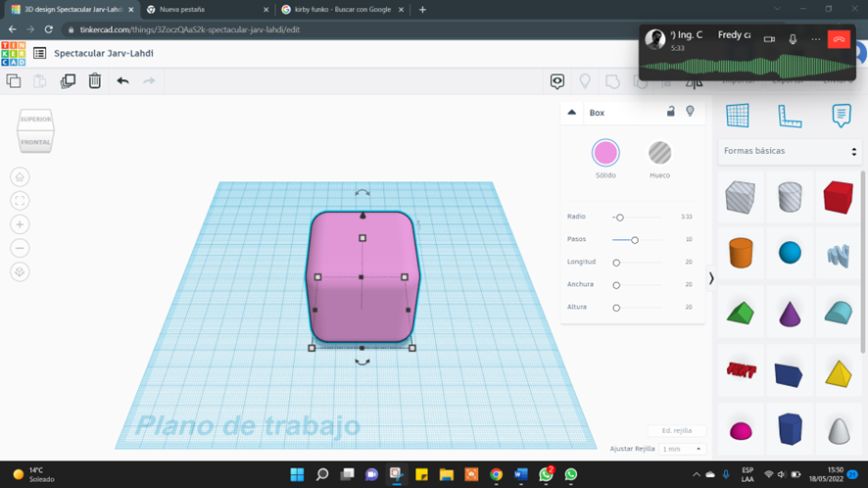This screenshot has height=488, width=868.
Task: Toggle the camera in call overlay
Action: point(769,39)
